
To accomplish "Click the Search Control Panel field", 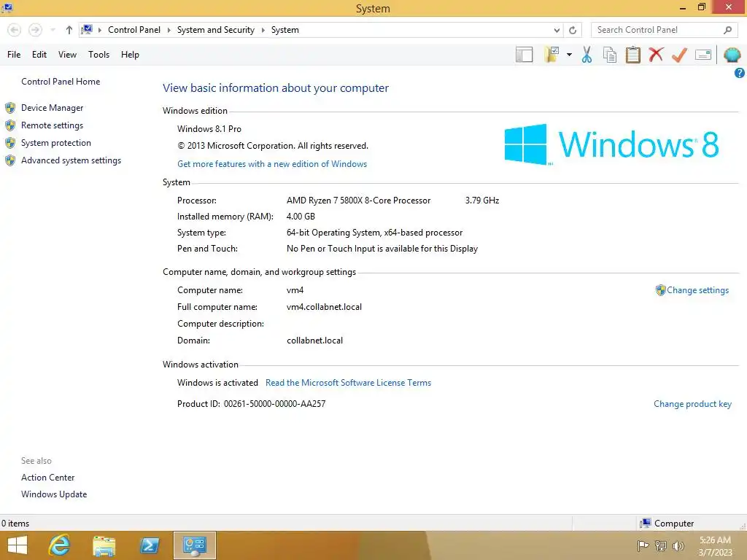I will 657,30.
